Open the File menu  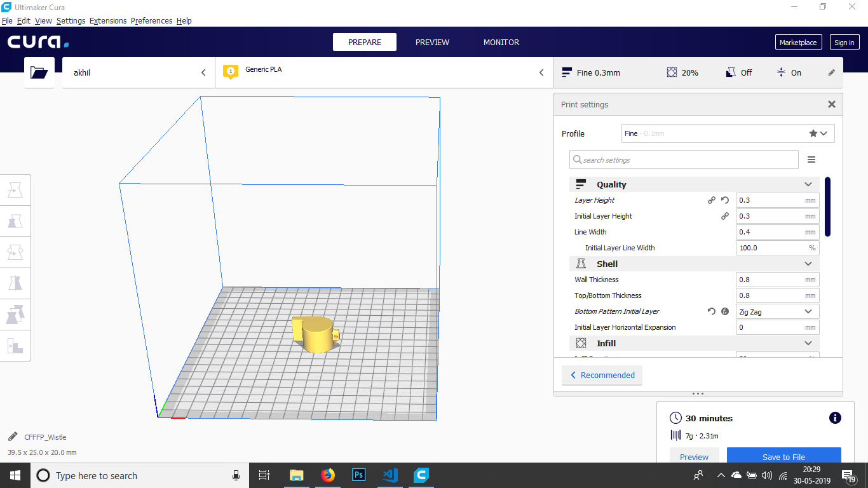pos(7,20)
